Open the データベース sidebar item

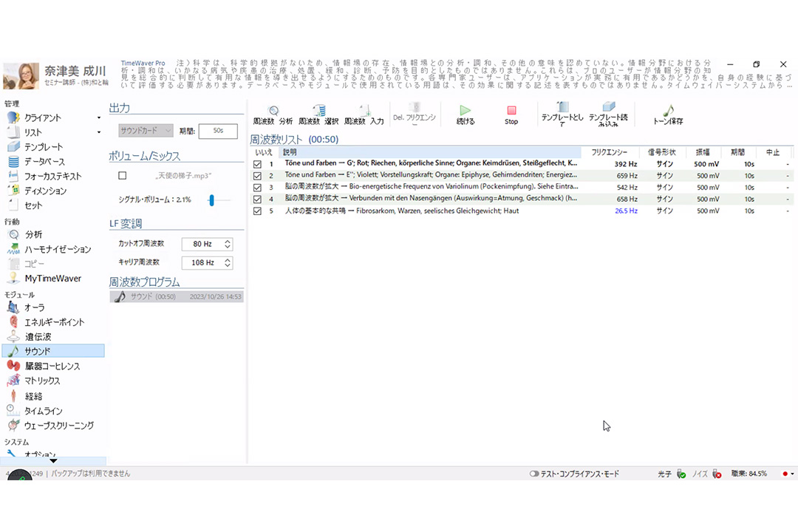click(44, 162)
